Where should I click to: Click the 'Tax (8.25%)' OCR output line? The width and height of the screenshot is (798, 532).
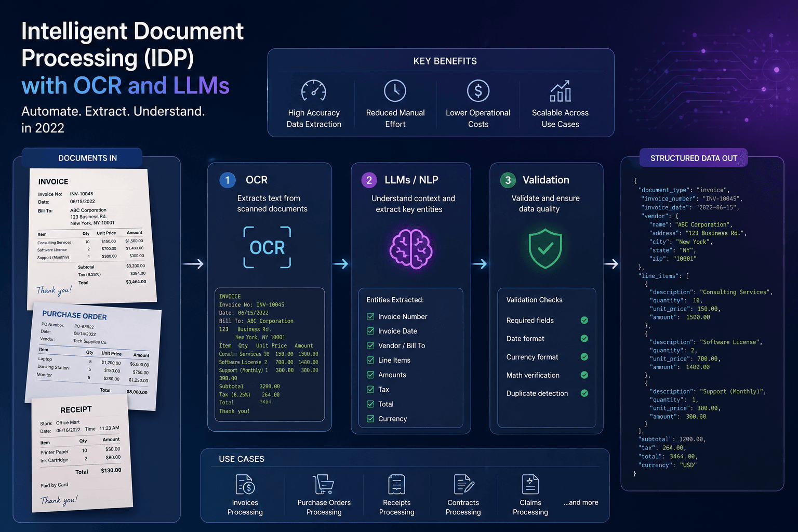[249, 395]
